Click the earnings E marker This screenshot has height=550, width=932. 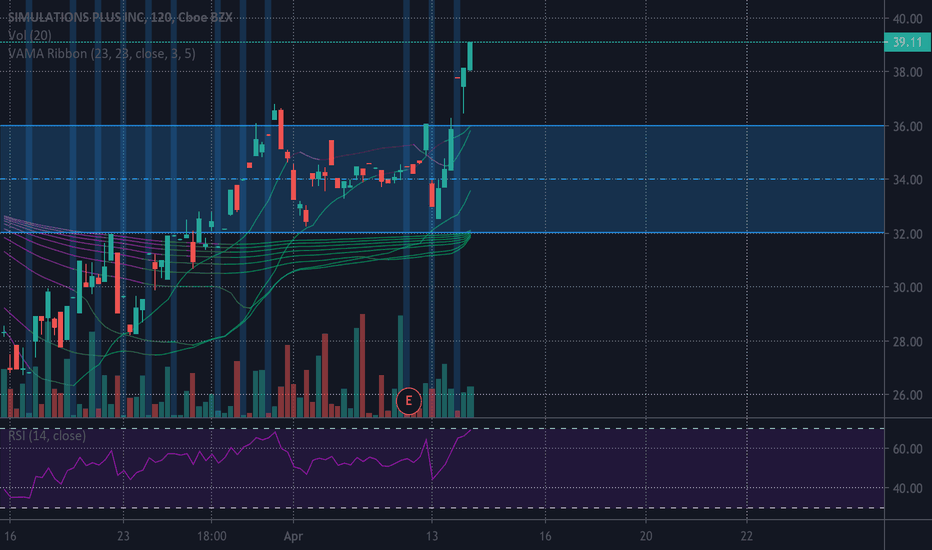pyautogui.click(x=408, y=401)
